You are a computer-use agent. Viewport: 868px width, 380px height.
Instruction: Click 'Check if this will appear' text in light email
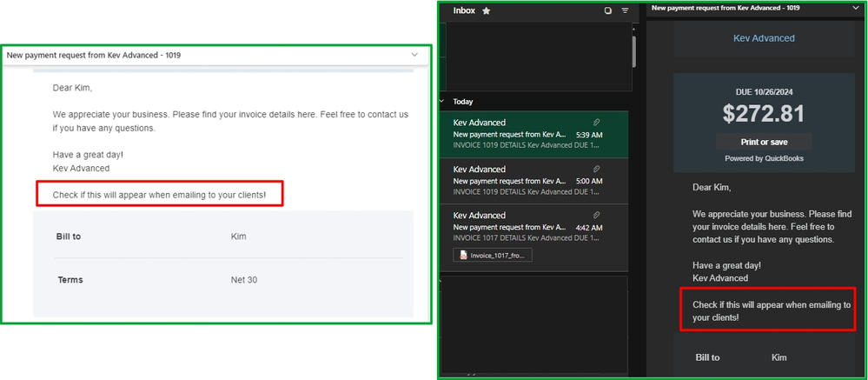click(x=159, y=195)
